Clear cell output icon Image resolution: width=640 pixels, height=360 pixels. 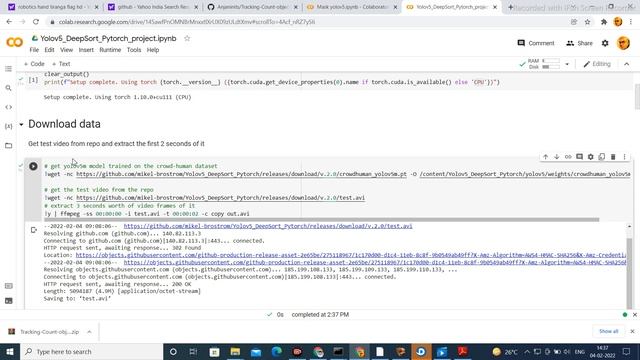(x=34, y=230)
